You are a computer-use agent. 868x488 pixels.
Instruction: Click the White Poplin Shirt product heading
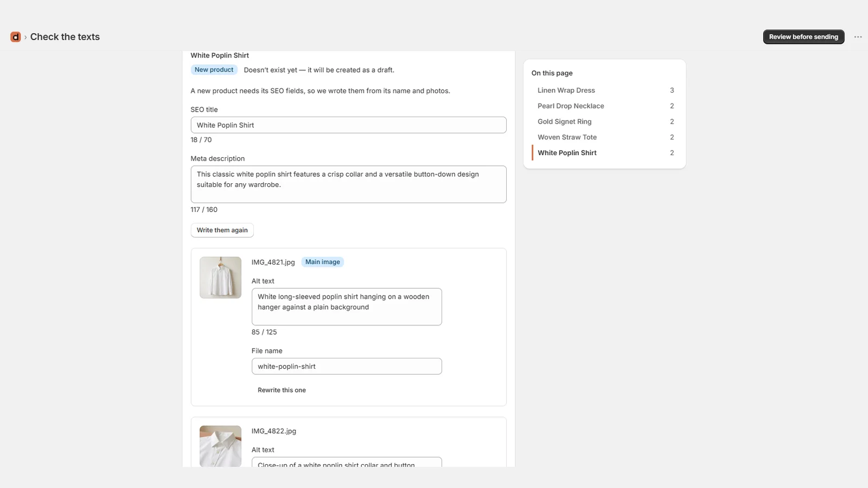click(220, 55)
